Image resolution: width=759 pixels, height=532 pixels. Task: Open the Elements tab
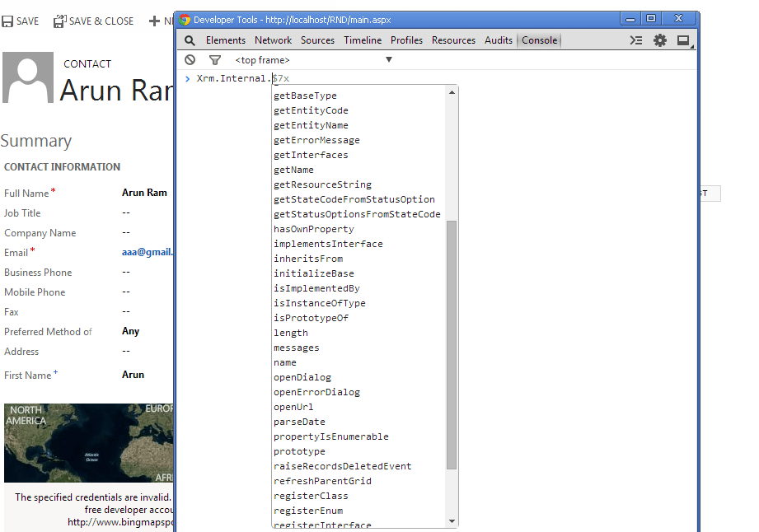pos(226,40)
